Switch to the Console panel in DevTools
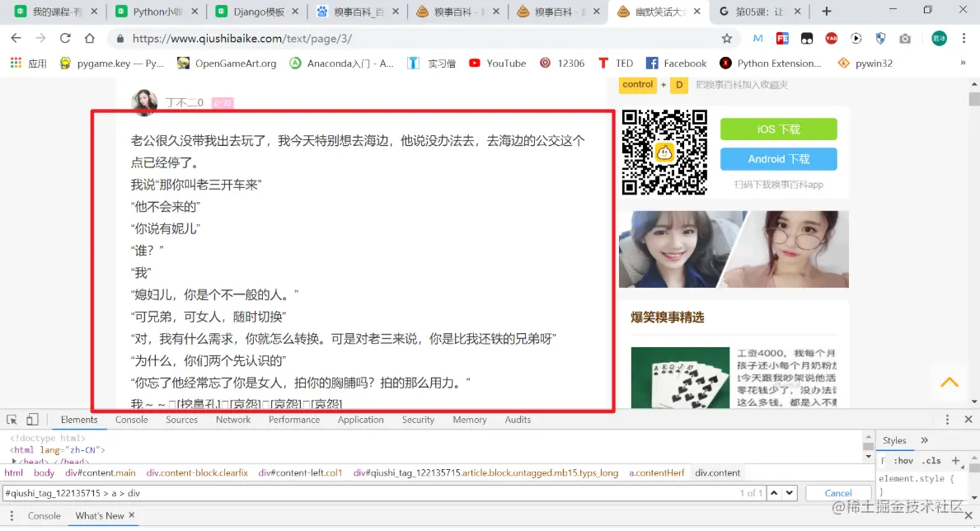 (x=131, y=420)
